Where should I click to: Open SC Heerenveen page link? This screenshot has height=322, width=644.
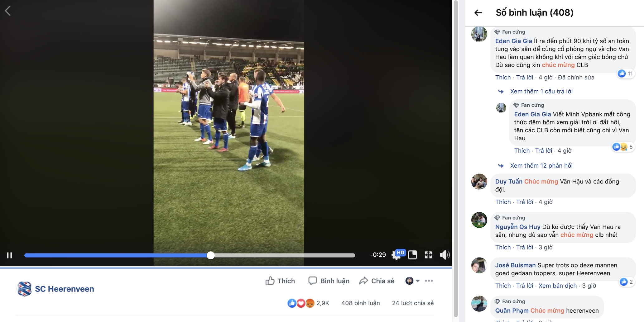65,289
